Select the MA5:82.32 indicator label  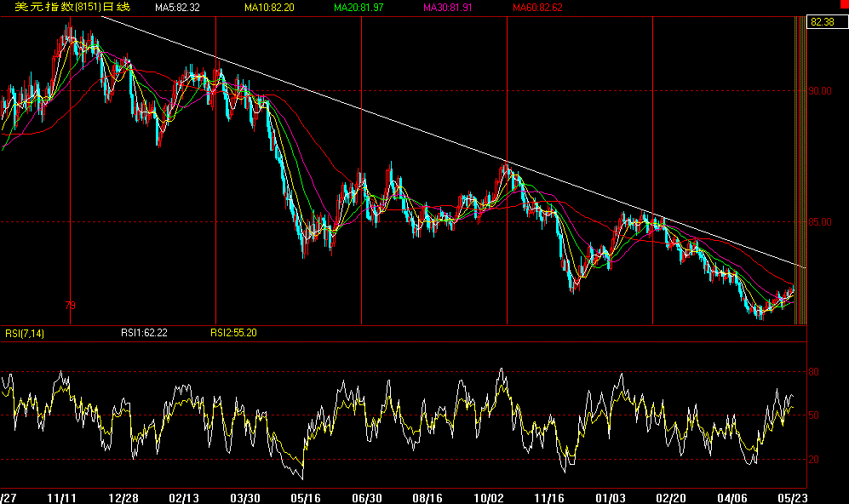[x=177, y=8]
